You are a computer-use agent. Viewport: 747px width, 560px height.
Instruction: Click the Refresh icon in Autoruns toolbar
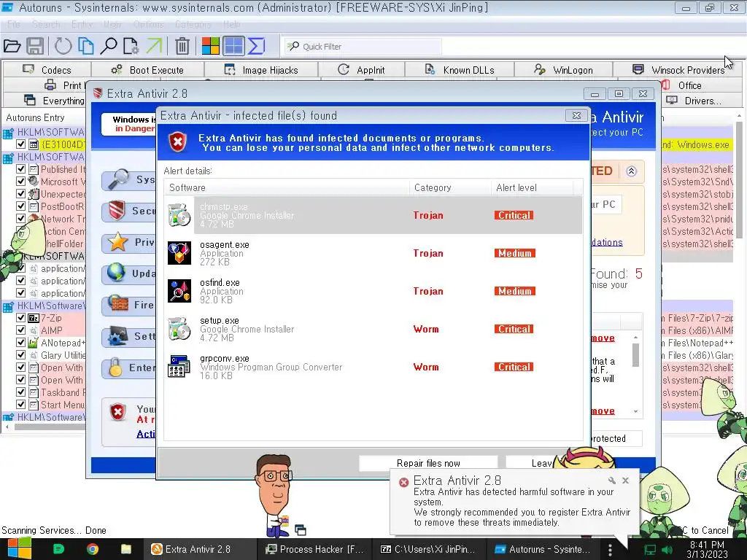pos(63,46)
